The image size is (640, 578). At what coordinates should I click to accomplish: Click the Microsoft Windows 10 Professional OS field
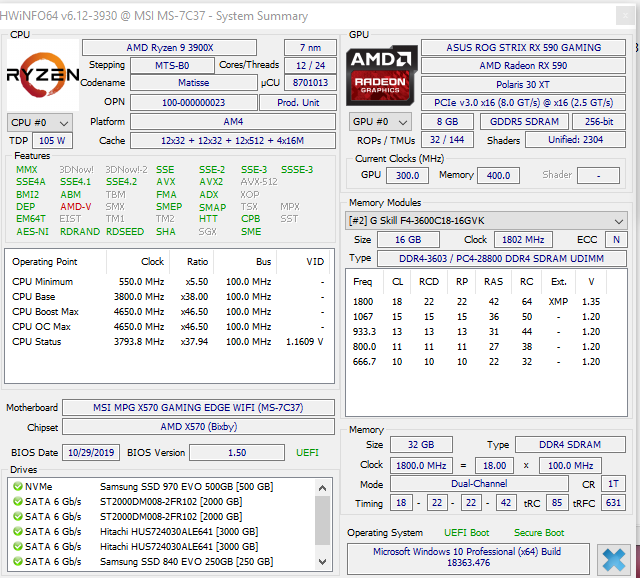point(468,557)
